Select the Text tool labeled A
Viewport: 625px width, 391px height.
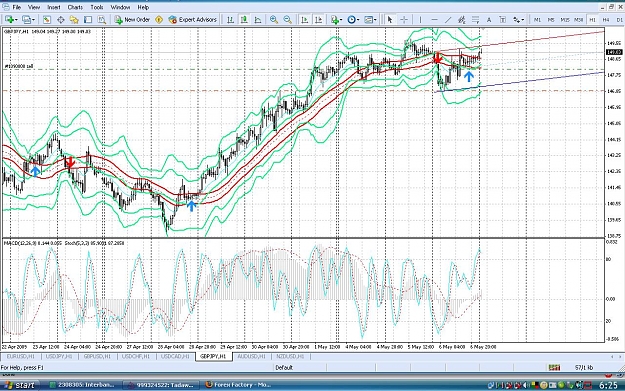pos(489,20)
